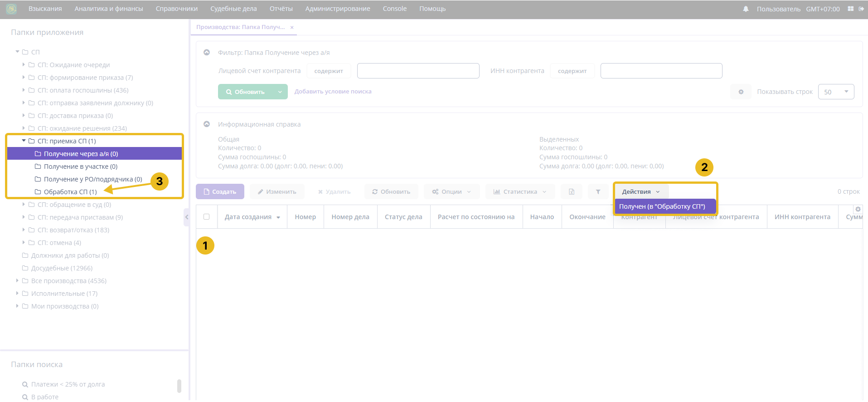Open the Судебные дела menu
Viewport: 868px width, 402px height.
click(233, 9)
